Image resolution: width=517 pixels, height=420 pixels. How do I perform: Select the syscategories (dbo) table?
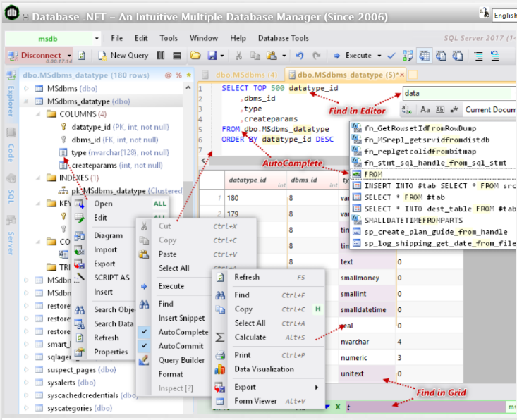click(80, 408)
